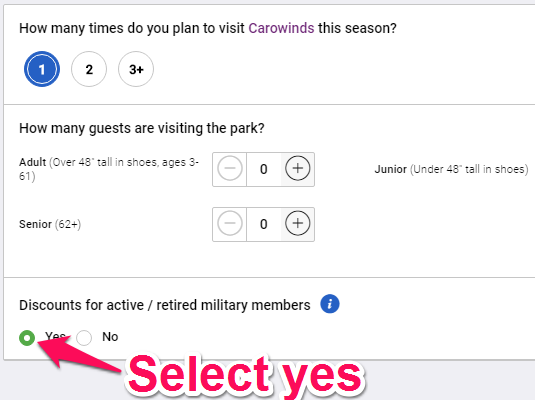Click the plan to visit question heading

coord(208,28)
